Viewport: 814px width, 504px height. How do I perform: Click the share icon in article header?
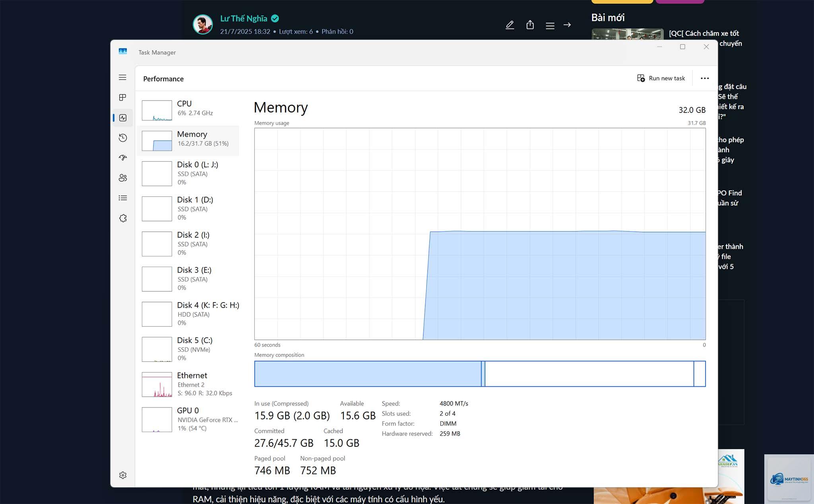pos(530,25)
